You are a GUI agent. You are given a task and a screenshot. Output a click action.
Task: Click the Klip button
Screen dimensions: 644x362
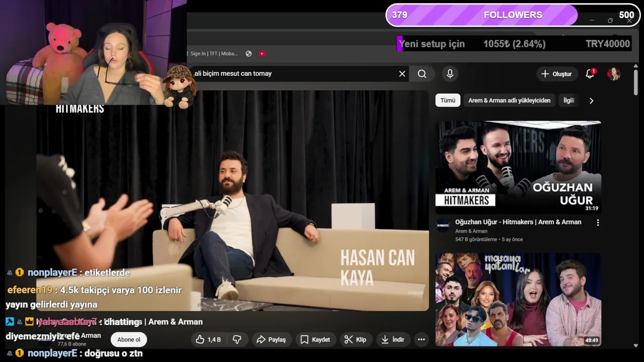(x=355, y=340)
